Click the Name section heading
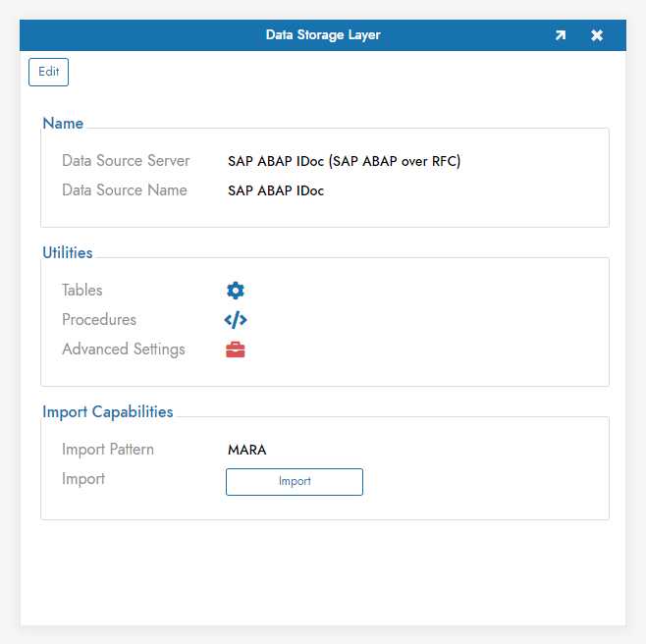The width and height of the screenshot is (646, 644). pos(63,124)
